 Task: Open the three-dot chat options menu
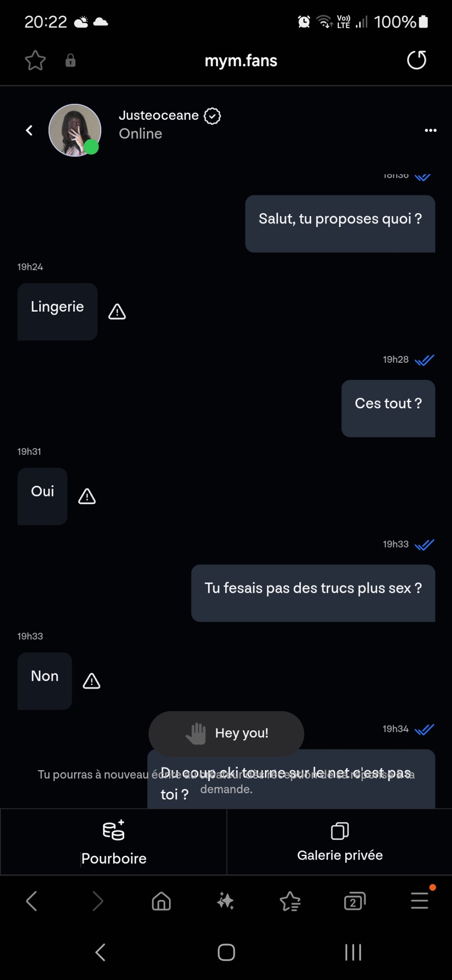430,130
